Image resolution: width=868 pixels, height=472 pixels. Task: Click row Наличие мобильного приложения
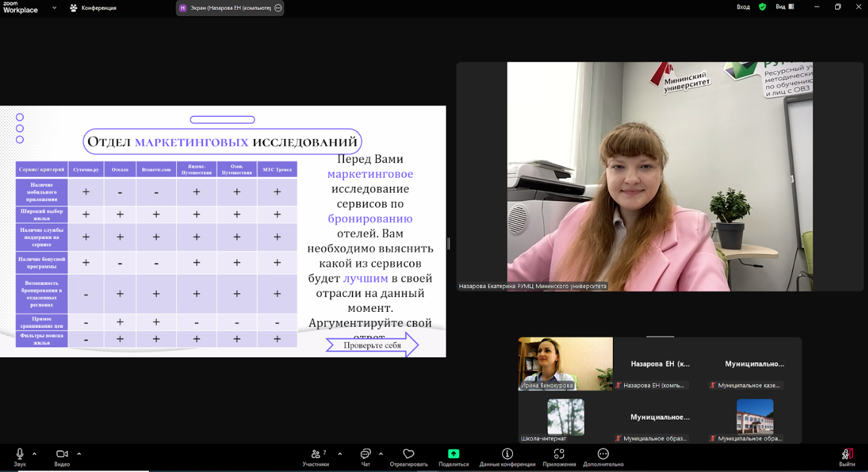pyautogui.click(x=156, y=192)
